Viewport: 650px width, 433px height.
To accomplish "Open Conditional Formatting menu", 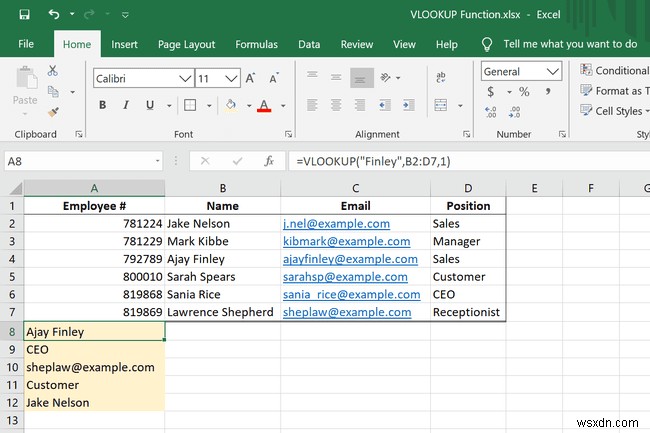I will point(614,70).
